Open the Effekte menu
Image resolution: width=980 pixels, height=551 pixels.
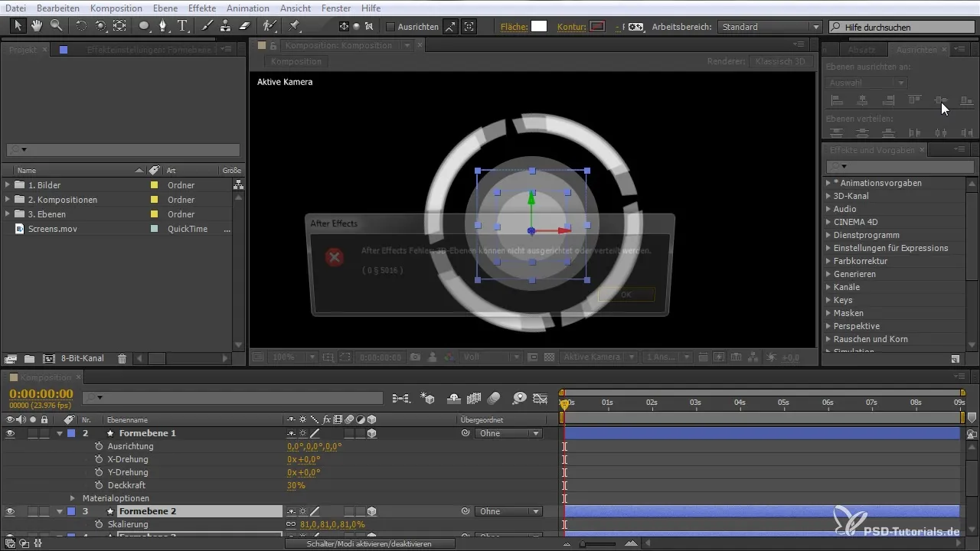click(203, 8)
